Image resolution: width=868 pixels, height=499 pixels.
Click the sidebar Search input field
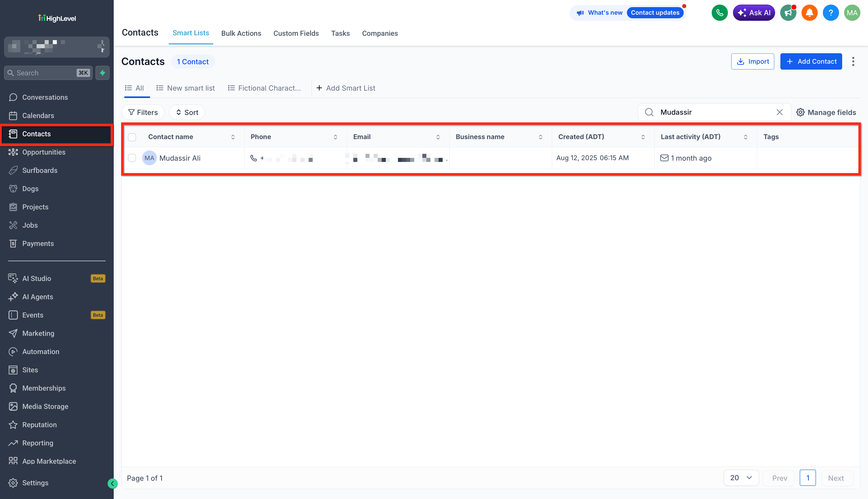point(48,73)
